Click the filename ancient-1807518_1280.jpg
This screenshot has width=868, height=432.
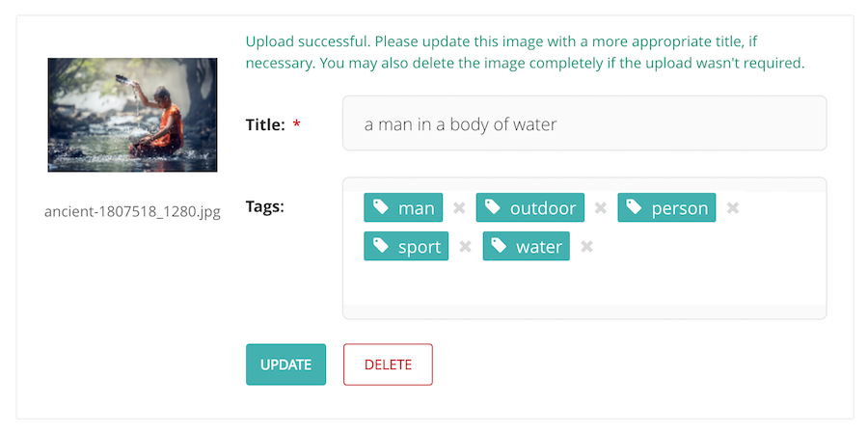(132, 212)
